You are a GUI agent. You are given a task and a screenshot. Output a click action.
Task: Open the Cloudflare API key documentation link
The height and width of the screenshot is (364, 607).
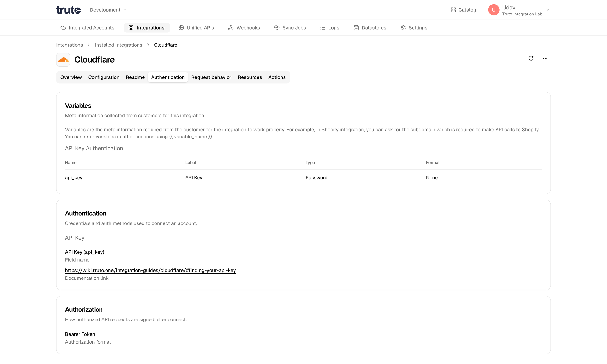150,270
